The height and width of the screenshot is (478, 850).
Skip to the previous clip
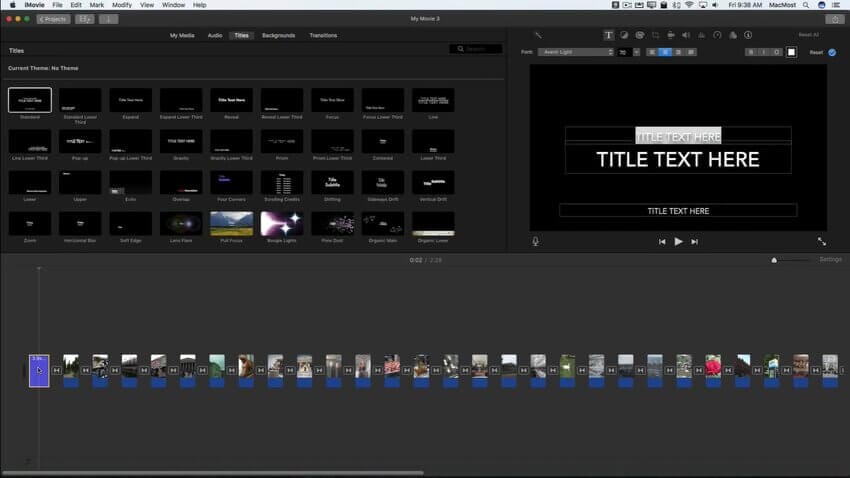click(x=662, y=242)
